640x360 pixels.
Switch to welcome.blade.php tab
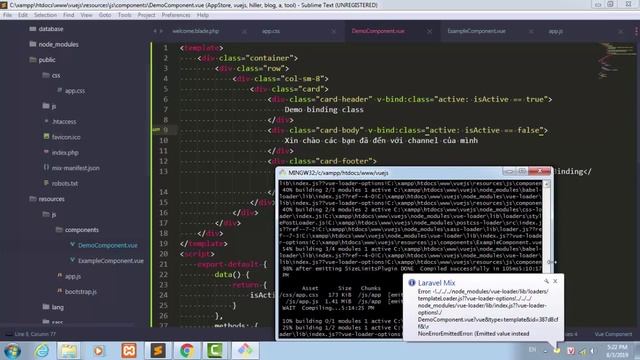pos(196,31)
